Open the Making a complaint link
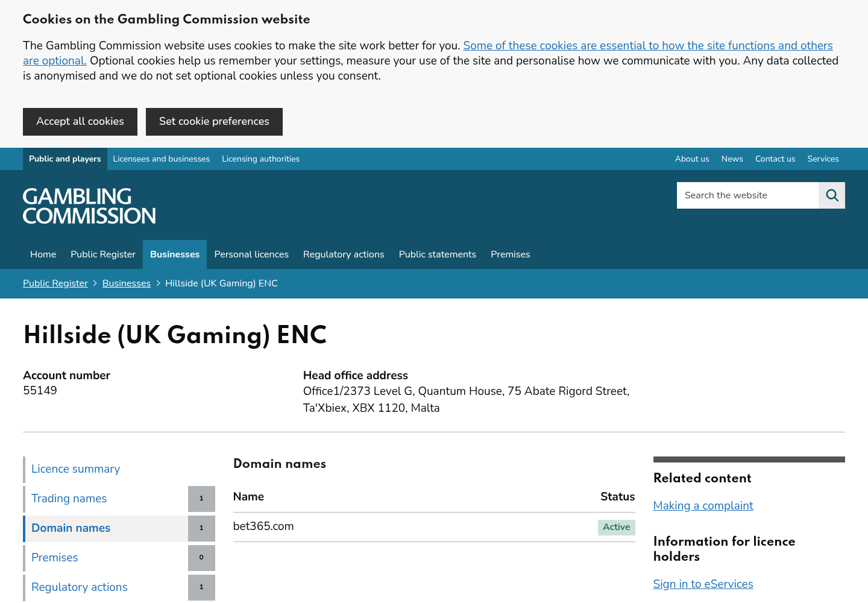868x603 pixels. (x=703, y=506)
